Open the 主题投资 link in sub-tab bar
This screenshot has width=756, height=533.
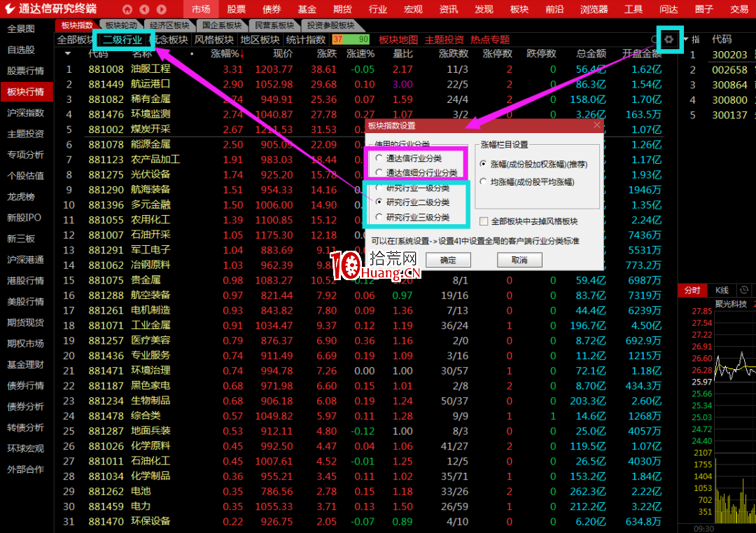444,39
